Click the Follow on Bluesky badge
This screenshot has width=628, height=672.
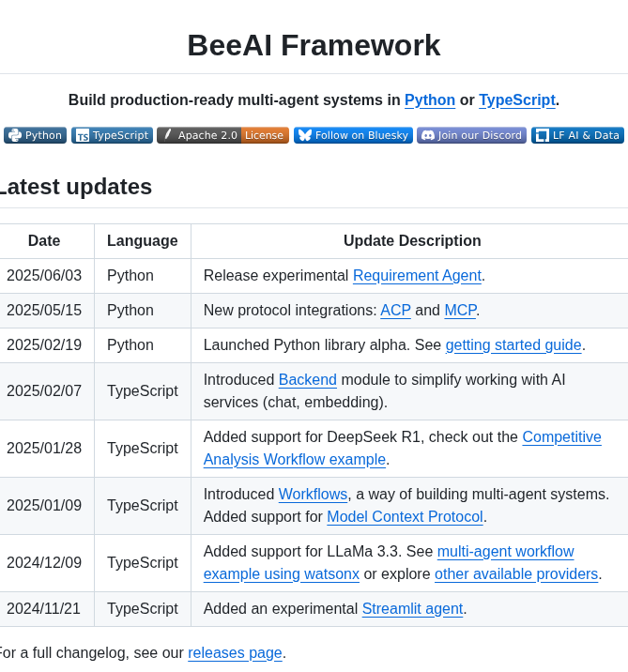pos(353,135)
